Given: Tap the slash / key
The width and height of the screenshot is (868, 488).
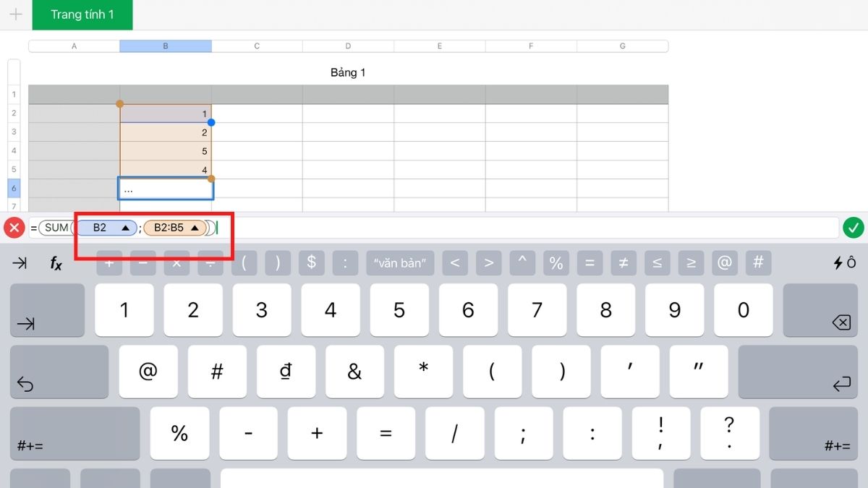Looking at the screenshot, I should pyautogui.click(x=454, y=434).
